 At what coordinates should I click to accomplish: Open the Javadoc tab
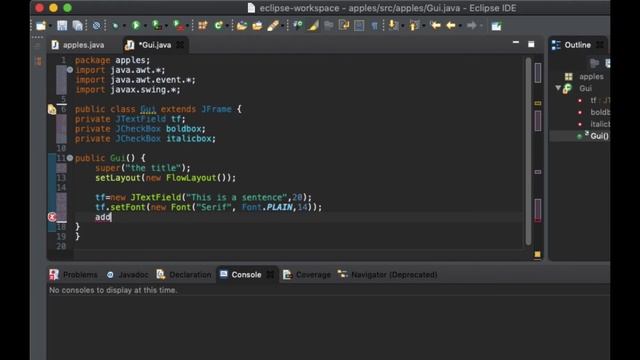click(127, 275)
